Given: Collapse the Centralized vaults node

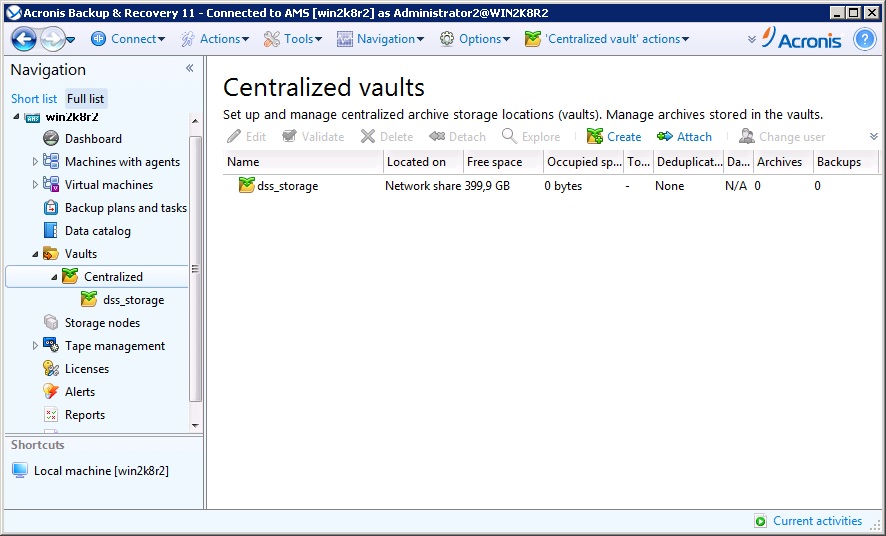Looking at the screenshot, I should (54, 277).
